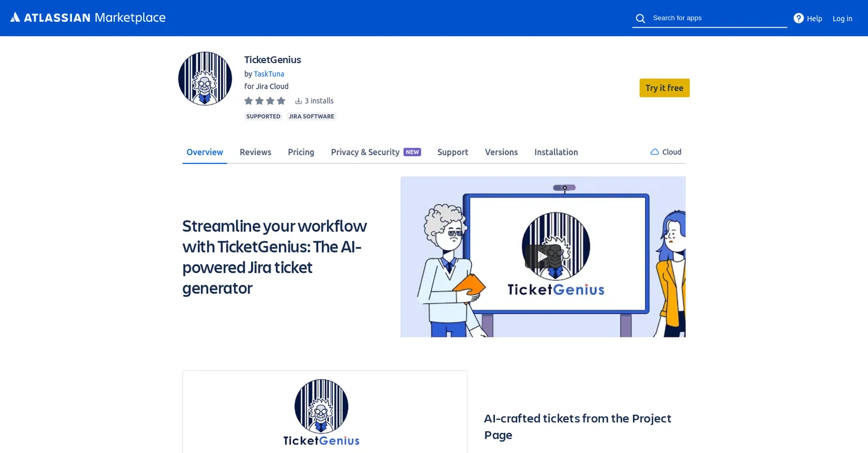Click the Atlassian Marketplace logo
Screen dimensions: 868x453
pyautogui.click(x=88, y=18)
